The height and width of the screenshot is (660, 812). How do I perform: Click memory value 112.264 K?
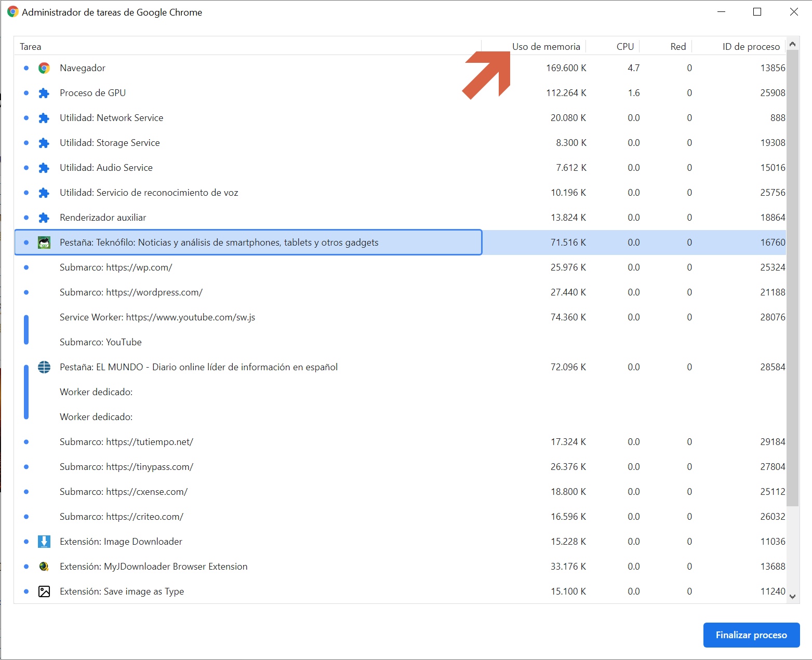[566, 93]
